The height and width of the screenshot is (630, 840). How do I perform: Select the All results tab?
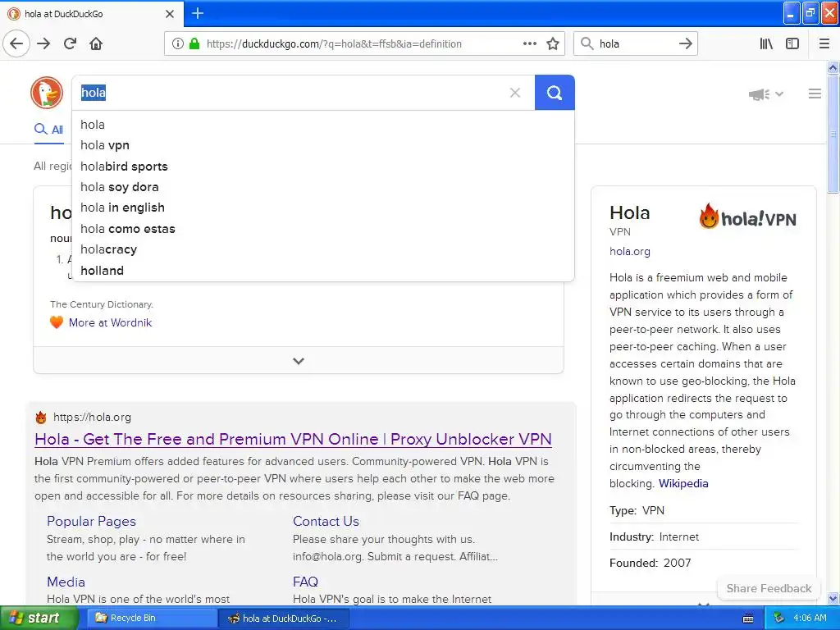click(48, 129)
